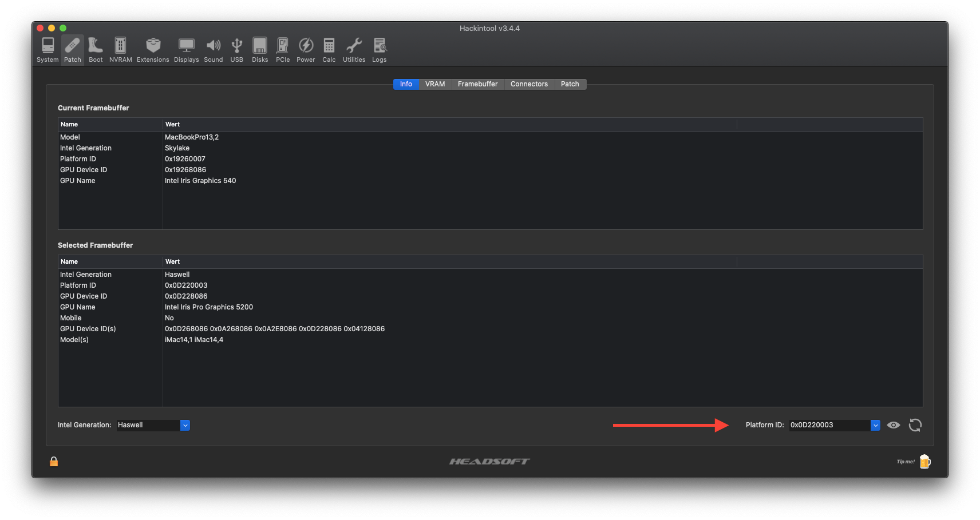Select the Haswell Intel Generation row
The height and width of the screenshot is (520, 980).
490,275
